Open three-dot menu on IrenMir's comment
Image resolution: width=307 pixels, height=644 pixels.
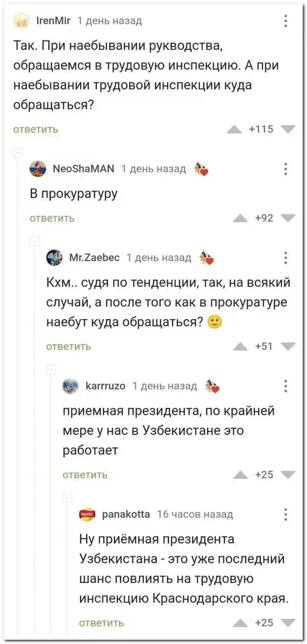pyautogui.click(x=286, y=21)
